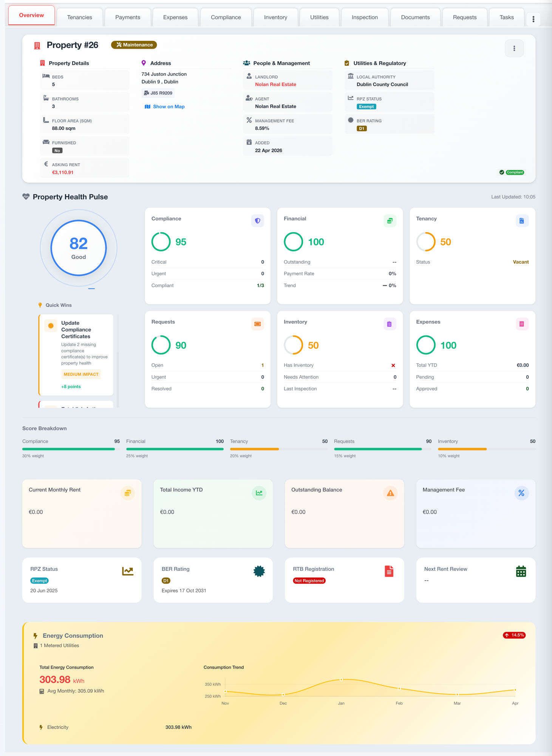Click the January point on consumption trend
The height and width of the screenshot is (756, 552).
coord(341,679)
